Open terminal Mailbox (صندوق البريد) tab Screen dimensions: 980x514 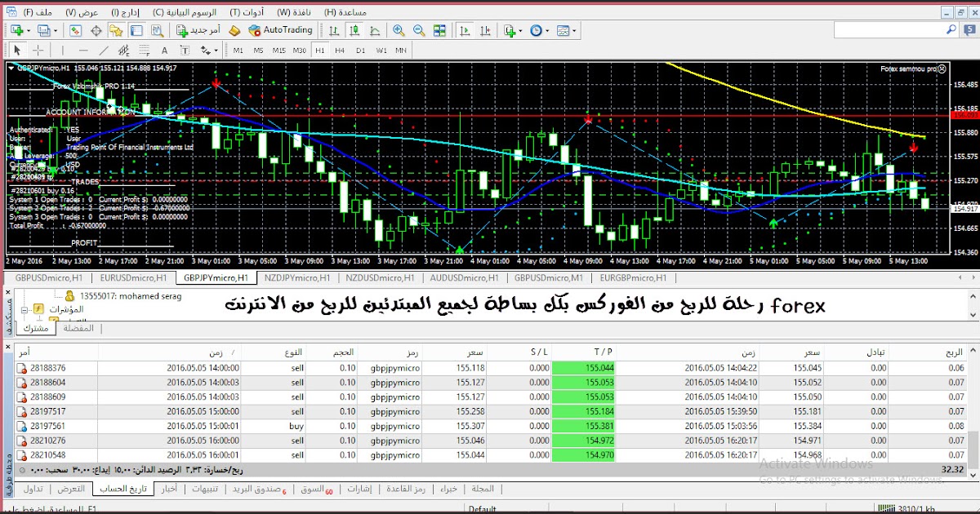pyautogui.click(x=260, y=490)
